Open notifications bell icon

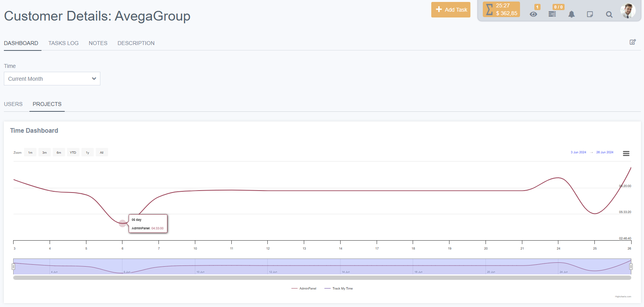pos(572,14)
